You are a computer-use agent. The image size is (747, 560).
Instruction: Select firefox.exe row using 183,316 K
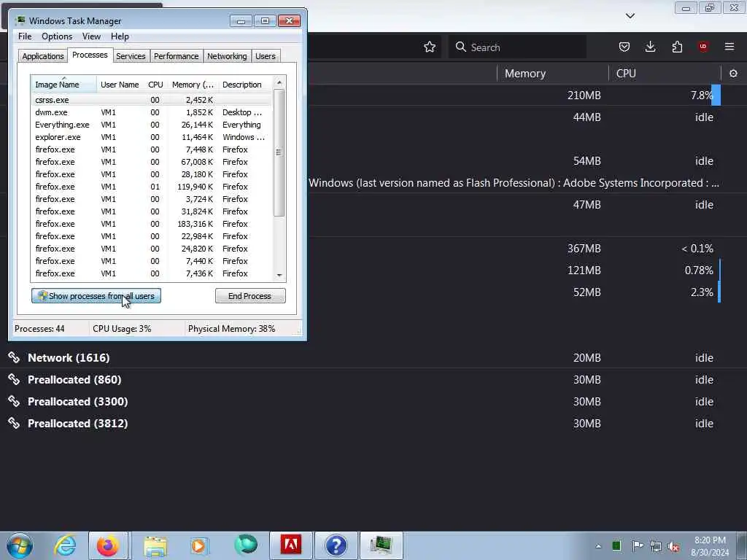pyautogui.click(x=152, y=223)
